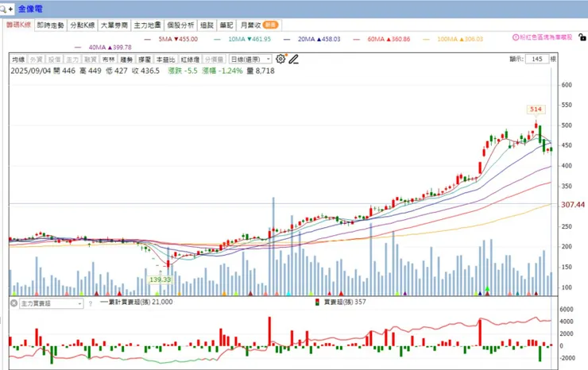Image resolution: width=588 pixels, height=370 pixels.
Task: Click the 307.44 price axis label
Action: click(573, 205)
